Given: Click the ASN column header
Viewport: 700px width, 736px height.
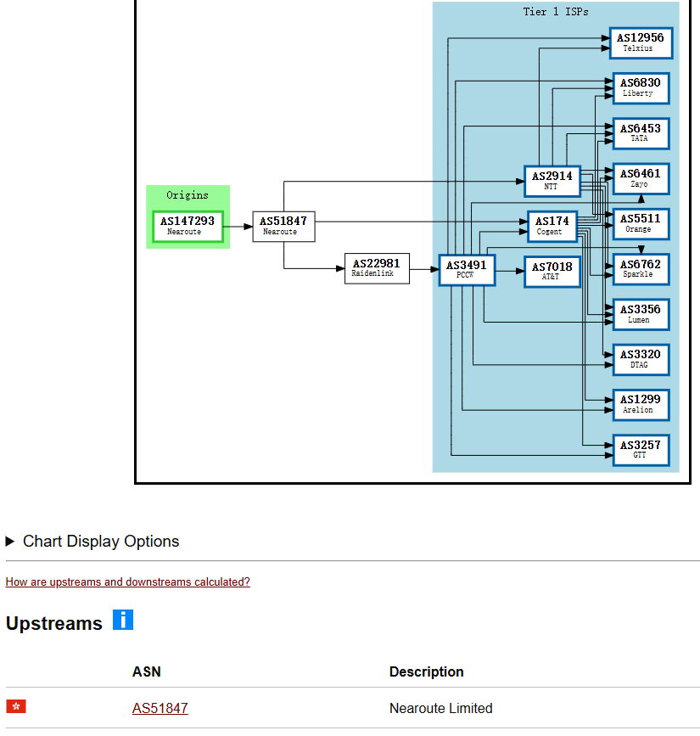Looking at the screenshot, I should (x=147, y=671).
